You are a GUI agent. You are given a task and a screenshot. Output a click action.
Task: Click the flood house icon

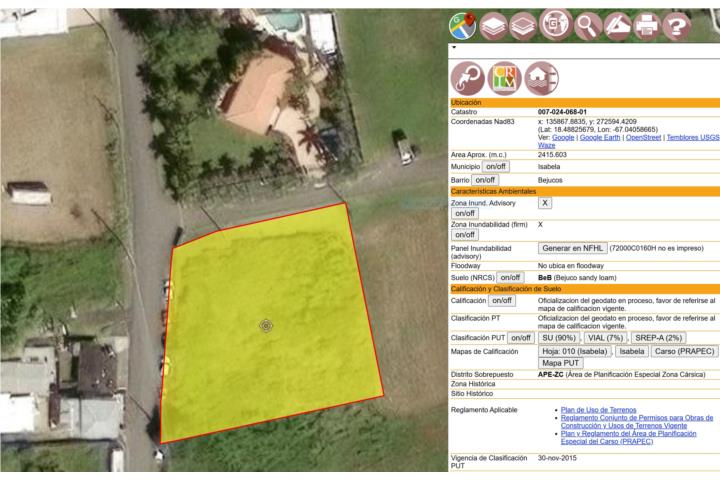click(542, 78)
